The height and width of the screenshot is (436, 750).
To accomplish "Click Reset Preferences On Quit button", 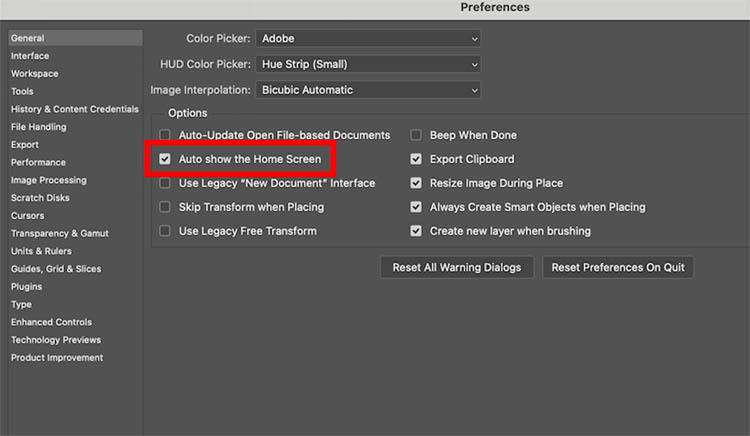I will 618,267.
